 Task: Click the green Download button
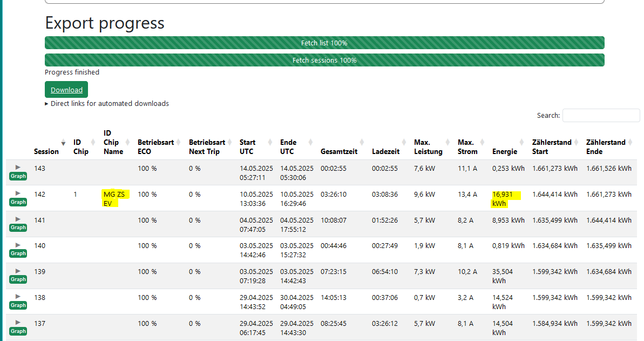[66, 90]
